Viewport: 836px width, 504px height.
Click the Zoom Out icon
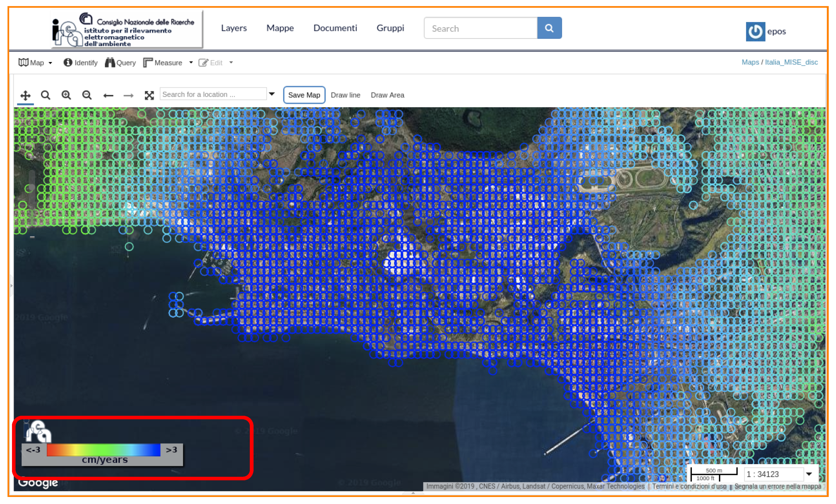point(87,95)
